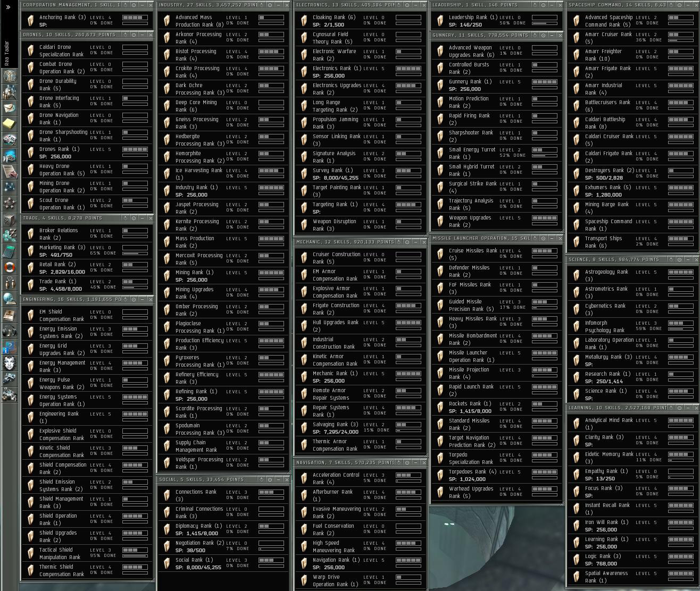Click the blue question-mark info sidebar icon

[x=10, y=348]
